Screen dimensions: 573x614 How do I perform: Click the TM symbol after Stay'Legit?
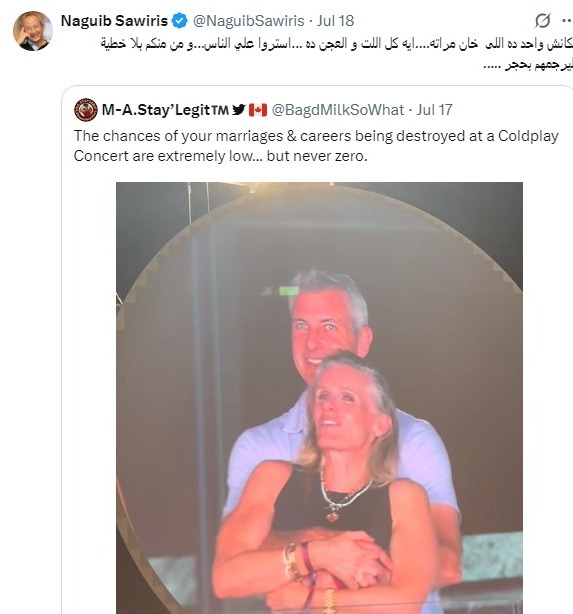pyautogui.click(x=220, y=110)
